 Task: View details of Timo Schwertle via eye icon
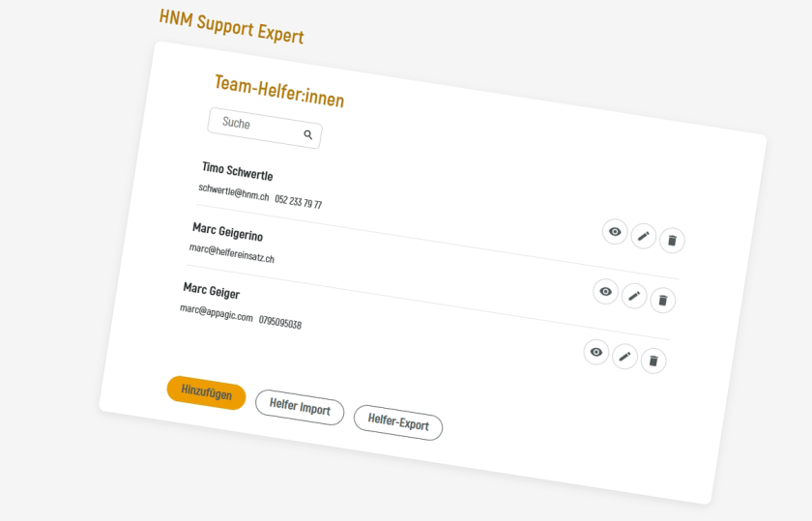(615, 231)
